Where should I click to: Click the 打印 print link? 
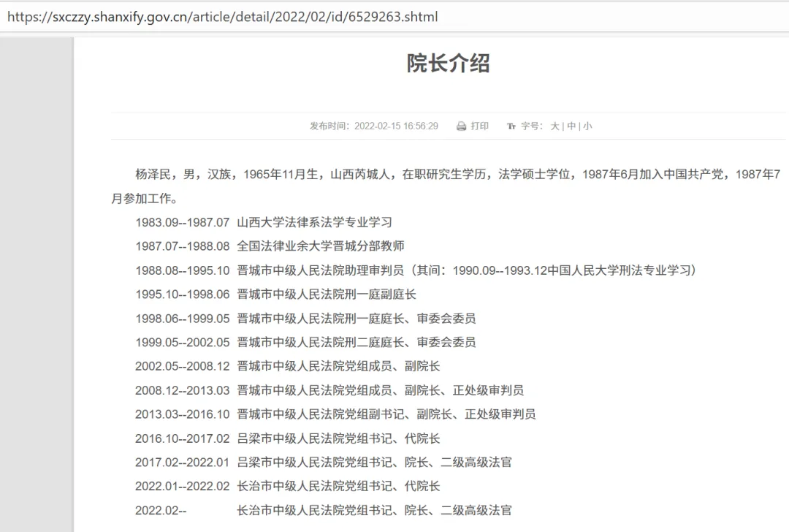coord(479,126)
